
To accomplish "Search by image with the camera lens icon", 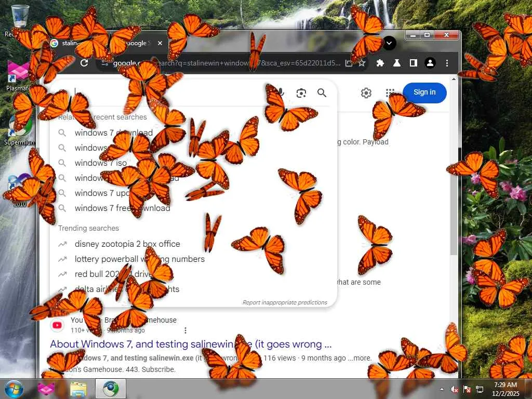I will 301,92.
